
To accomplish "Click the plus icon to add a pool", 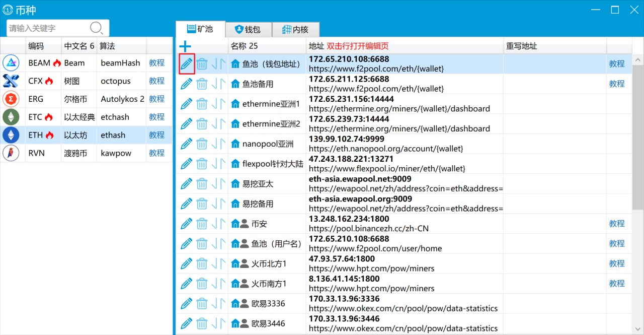I will pos(185,46).
